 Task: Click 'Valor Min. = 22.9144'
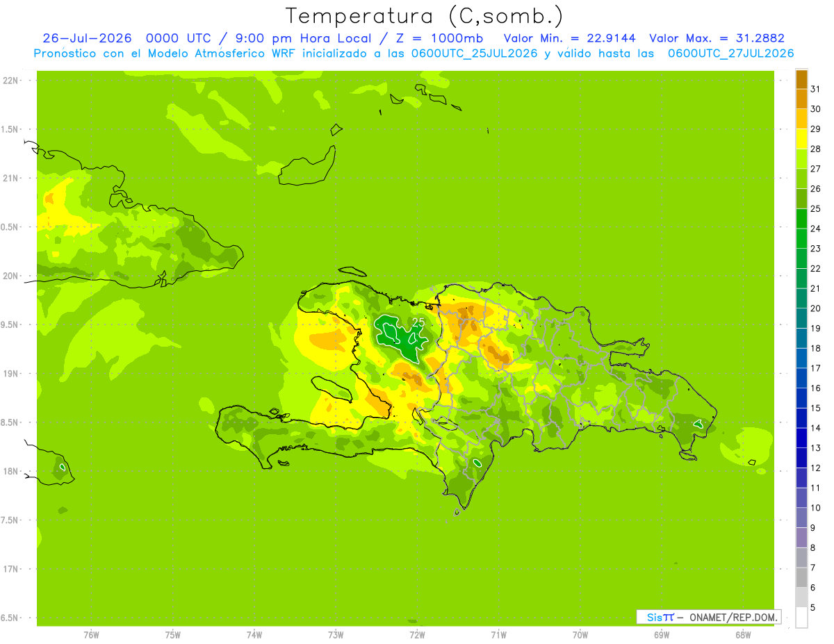569,38
